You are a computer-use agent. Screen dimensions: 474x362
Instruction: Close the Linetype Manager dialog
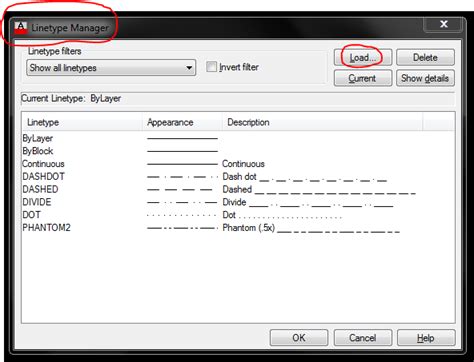(x=444, y=24)
